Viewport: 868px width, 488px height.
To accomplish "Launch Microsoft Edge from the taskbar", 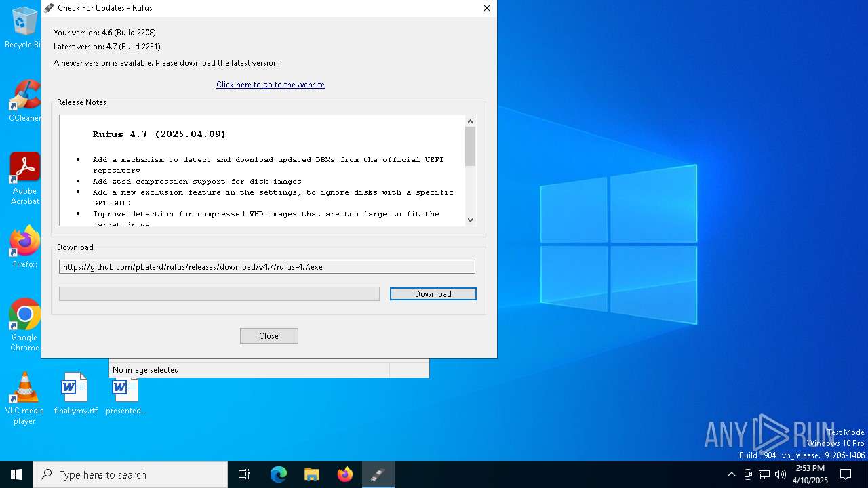I will [279, 474].
